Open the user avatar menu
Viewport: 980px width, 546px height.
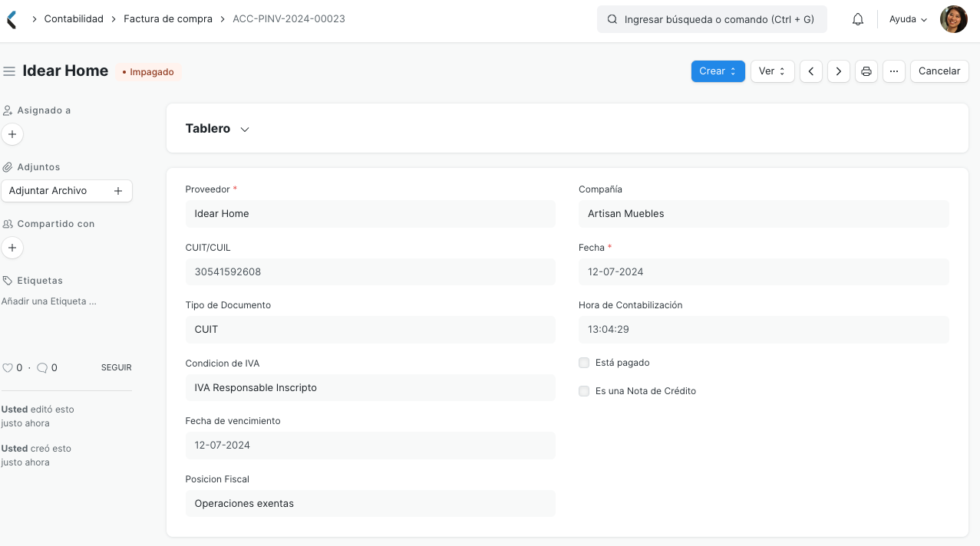(953, 19)
